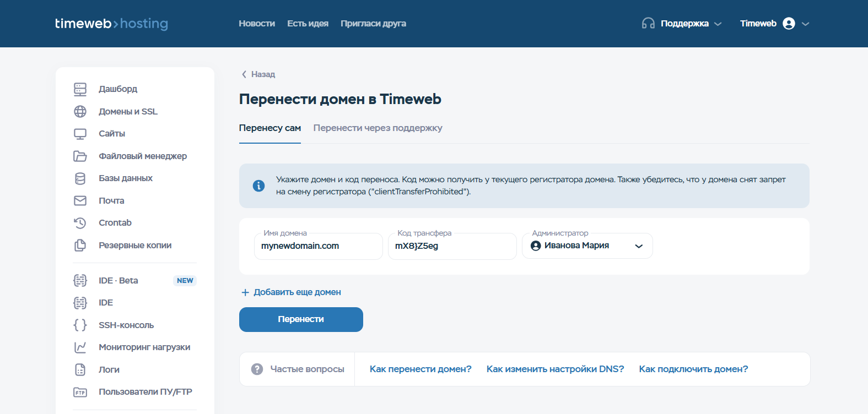Click the question mark icon near Частые вопросы
Screen dimensions: 868x414
257,369
